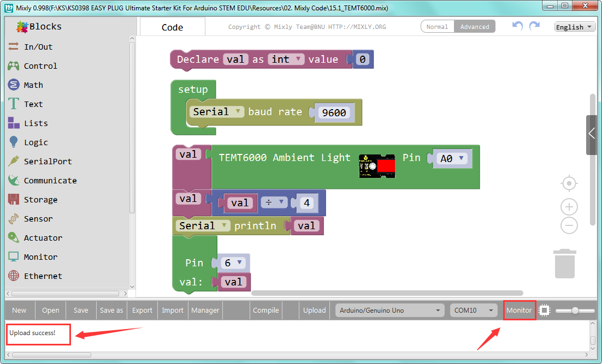Open the Ethernet block category

pyautogui.click(x=43, y=276)
